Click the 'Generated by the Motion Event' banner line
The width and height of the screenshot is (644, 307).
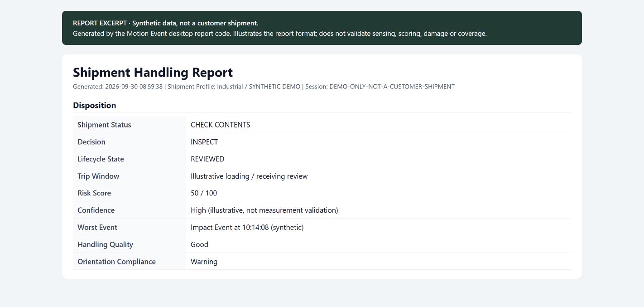click(280, 34)
